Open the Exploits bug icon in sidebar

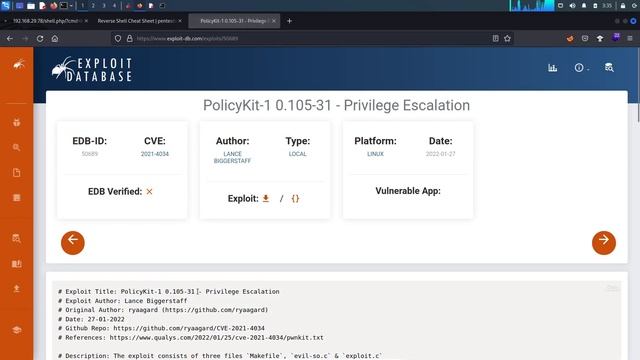pos(17,122)
